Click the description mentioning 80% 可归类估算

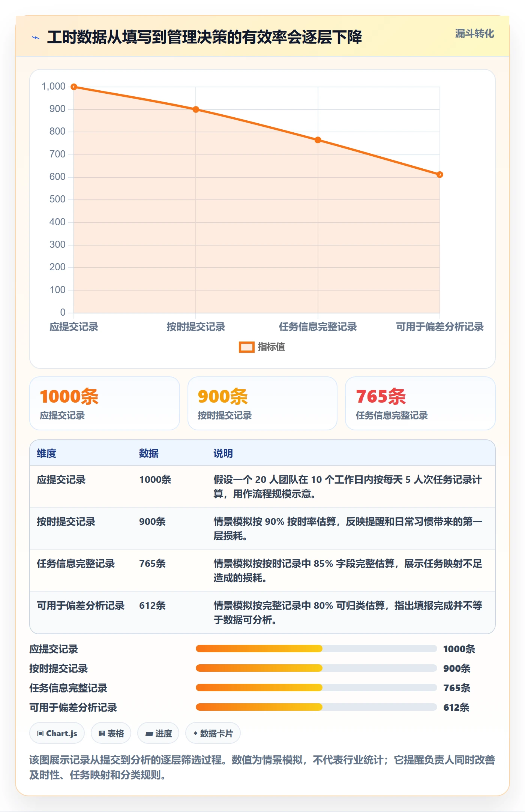[348, 613]
